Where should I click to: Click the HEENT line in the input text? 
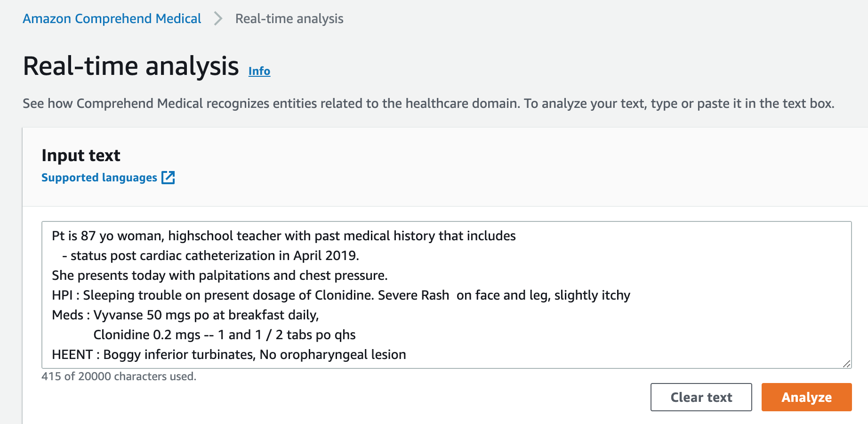tap(228, 354)
